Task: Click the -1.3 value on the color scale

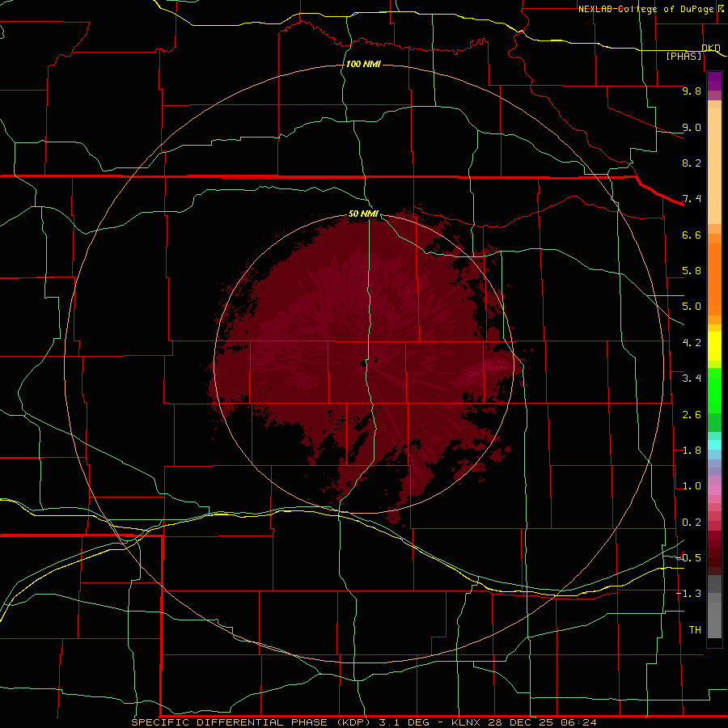Action: (x=688, y=594)
